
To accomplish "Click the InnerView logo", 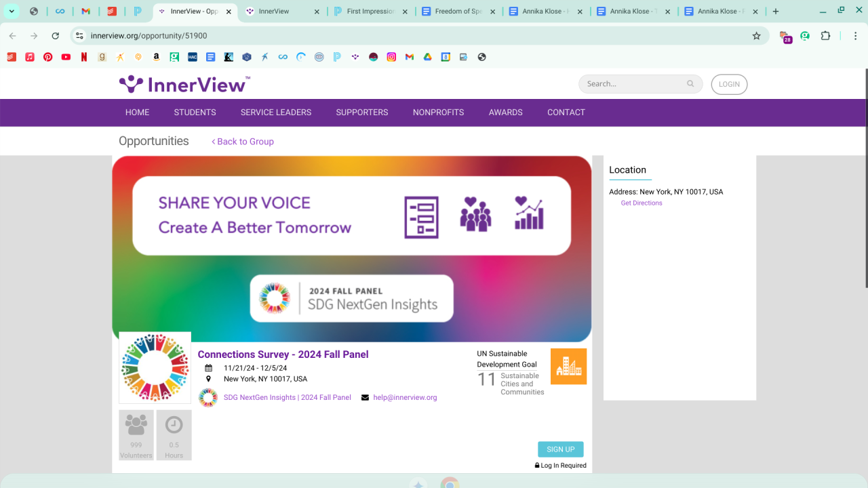I will (184, 84).
